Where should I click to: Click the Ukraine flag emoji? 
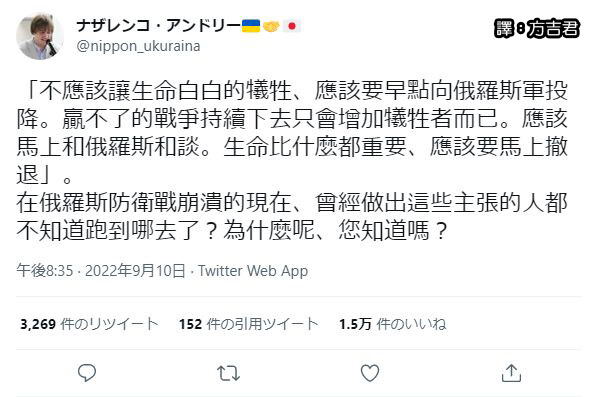(x=251, y=26)
